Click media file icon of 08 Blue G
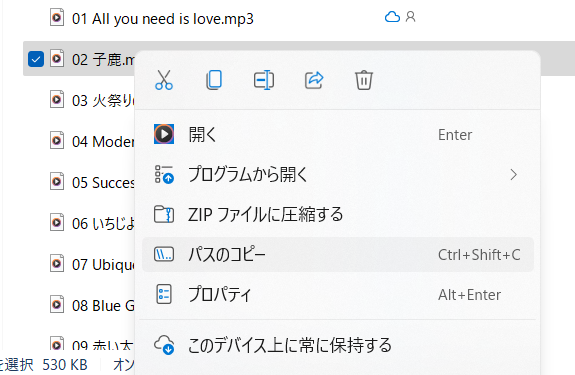The height and width of the screenshot is (375, 575). coord(57,305)
